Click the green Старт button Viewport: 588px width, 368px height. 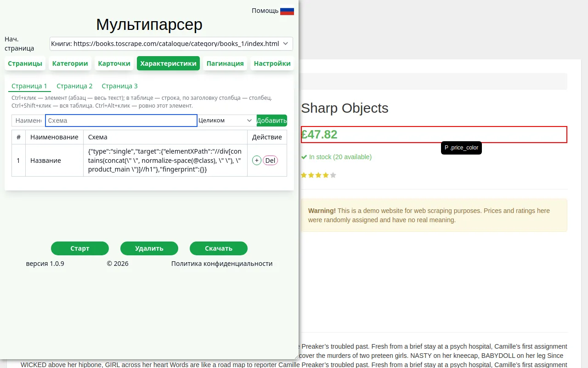click(80, 248)
